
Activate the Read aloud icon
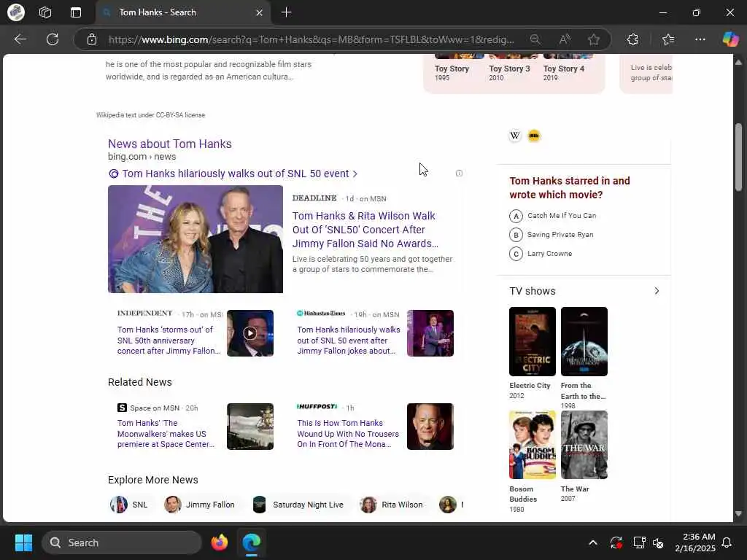(565, 39)
